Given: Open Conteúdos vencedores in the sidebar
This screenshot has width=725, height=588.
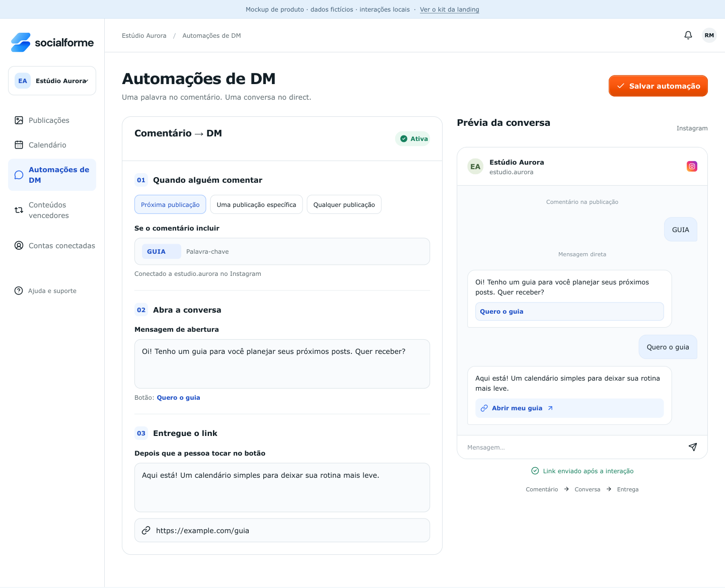Looking at the screenshot, I should 52,210.
